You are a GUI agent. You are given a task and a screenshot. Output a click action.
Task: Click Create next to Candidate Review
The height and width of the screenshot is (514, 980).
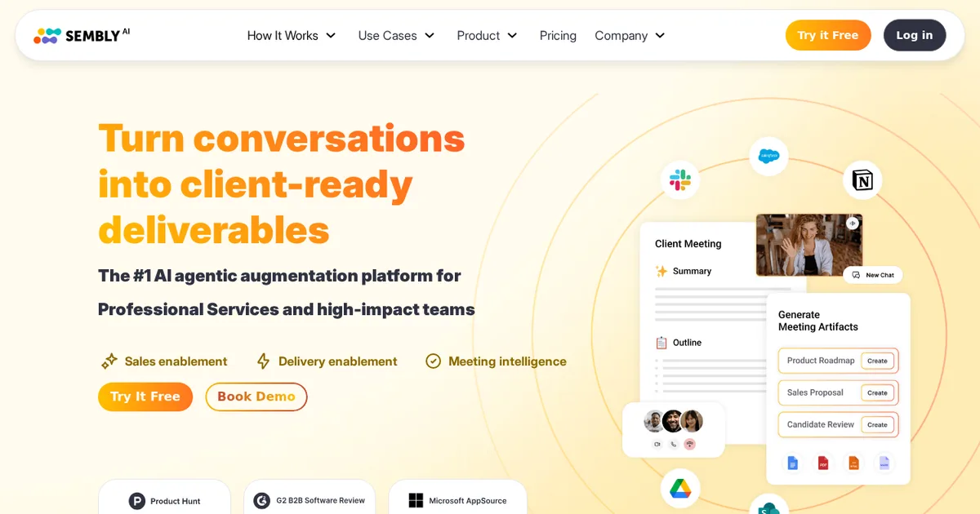[x=877, y=424]
